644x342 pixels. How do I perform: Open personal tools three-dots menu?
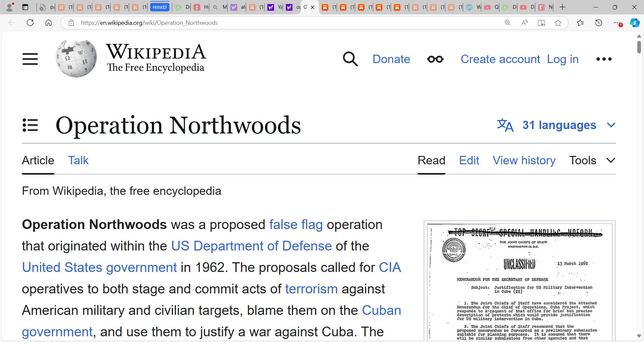coord(604,59)
